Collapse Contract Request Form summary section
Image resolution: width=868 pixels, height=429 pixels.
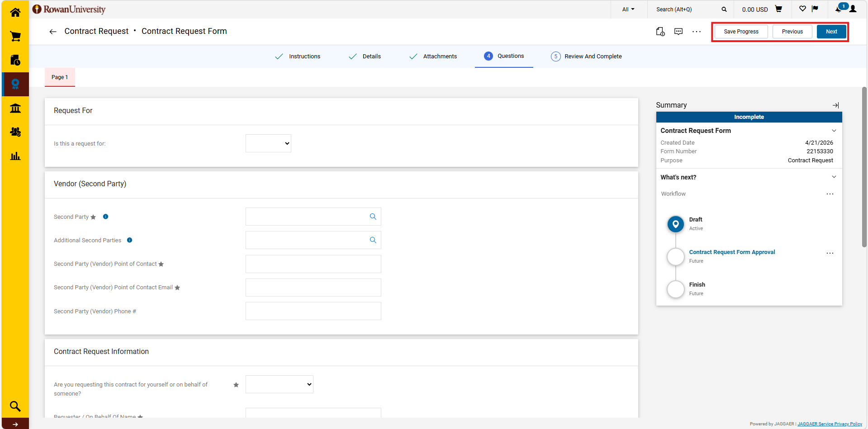(834, 131)
